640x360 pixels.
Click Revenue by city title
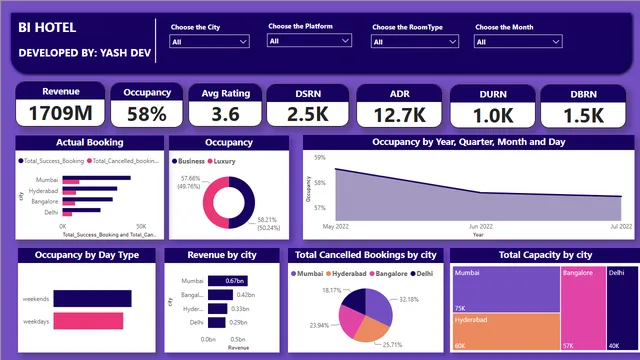point(222,255)
